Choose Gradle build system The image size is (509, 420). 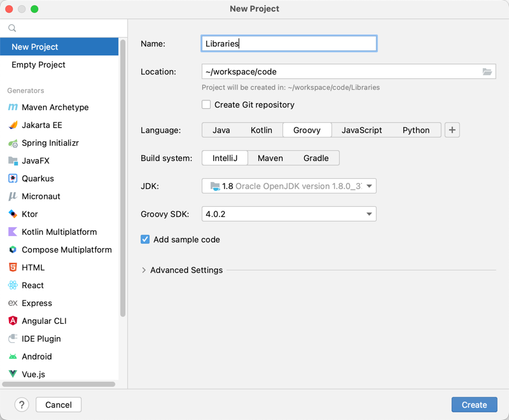click(316, 158)
